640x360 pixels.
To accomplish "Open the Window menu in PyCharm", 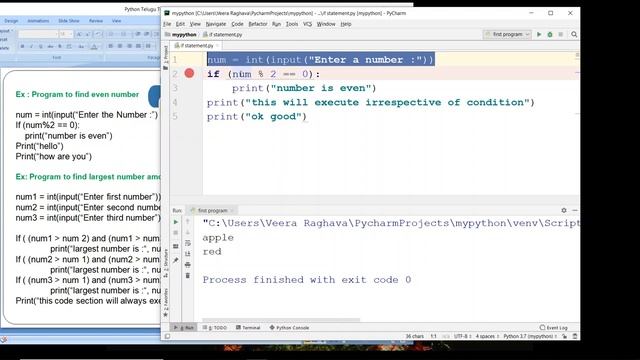I will tap(326, 24).
